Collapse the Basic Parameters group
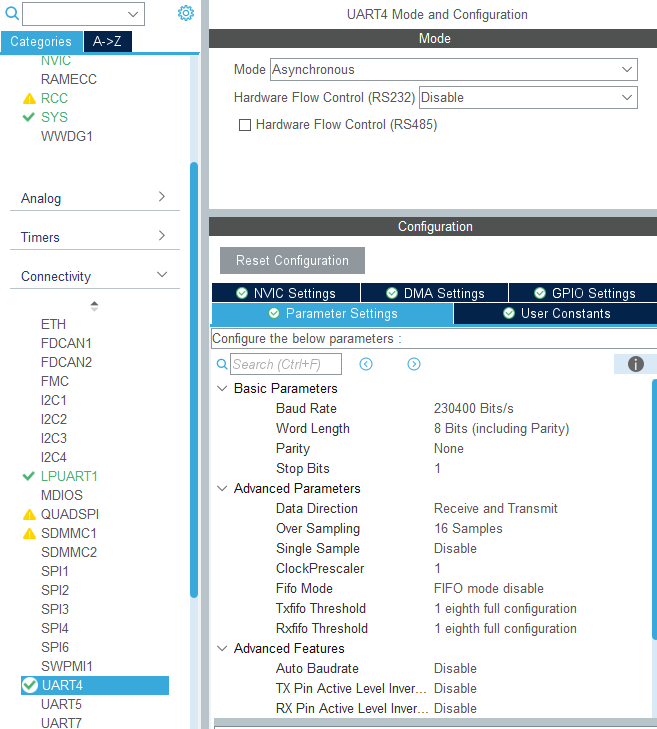This screenshot has height=729, width=657. (x=222, y=389)
